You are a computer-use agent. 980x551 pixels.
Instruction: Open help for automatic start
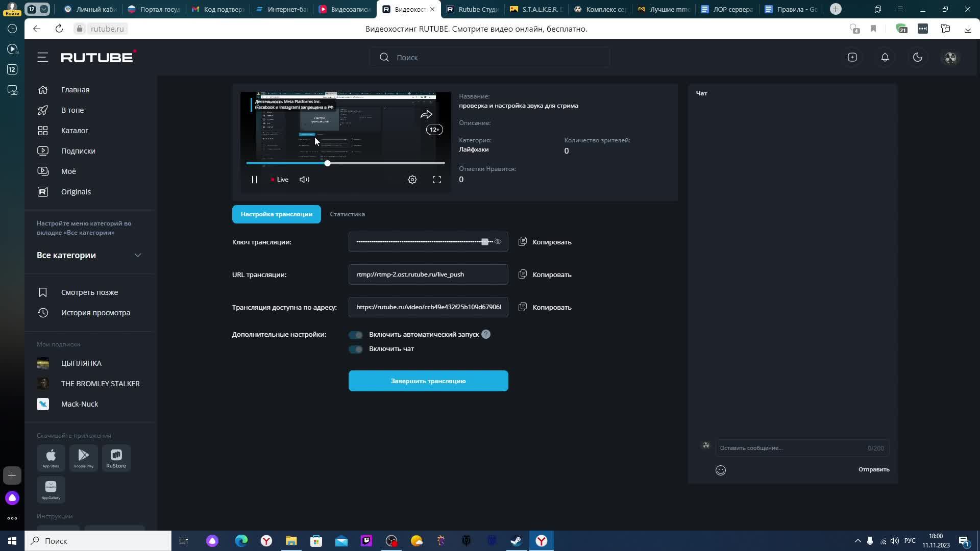tap(486, 334)
